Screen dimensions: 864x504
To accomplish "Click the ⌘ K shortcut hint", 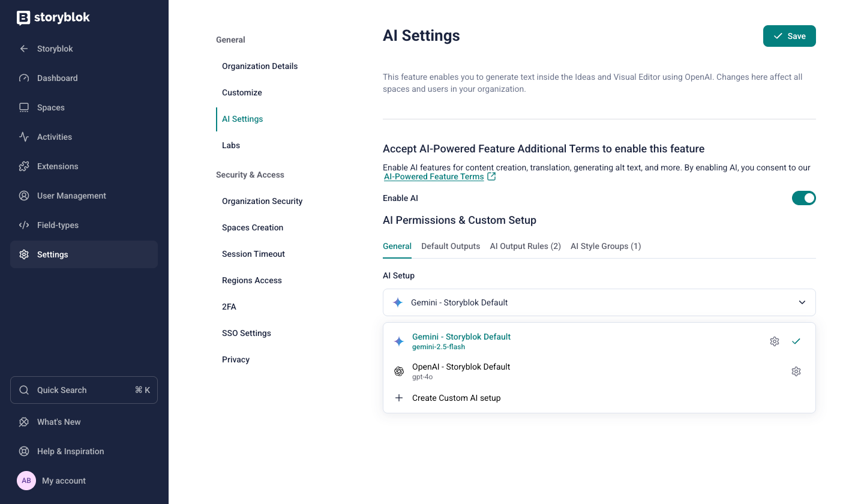I will (142, 390).
